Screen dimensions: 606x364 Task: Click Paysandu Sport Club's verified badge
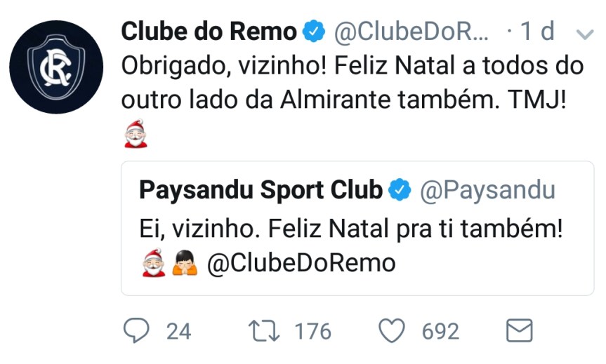[x=400, y=190]
